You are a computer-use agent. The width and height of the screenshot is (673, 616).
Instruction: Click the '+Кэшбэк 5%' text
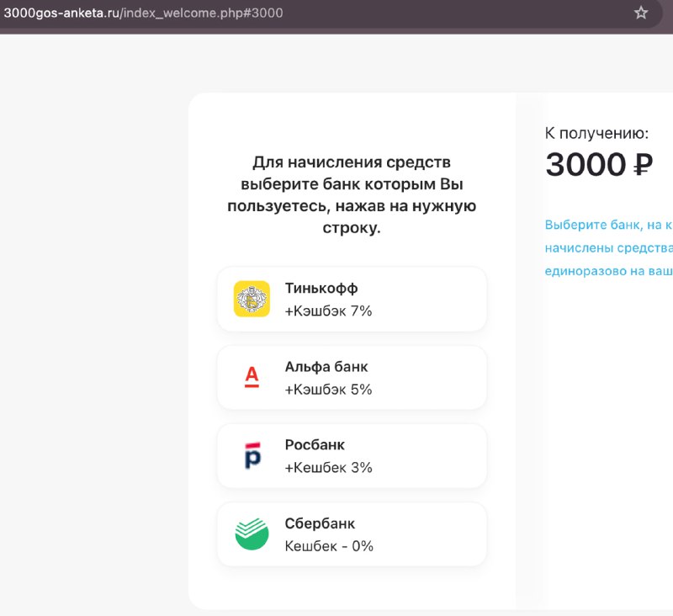click(328, 390)
